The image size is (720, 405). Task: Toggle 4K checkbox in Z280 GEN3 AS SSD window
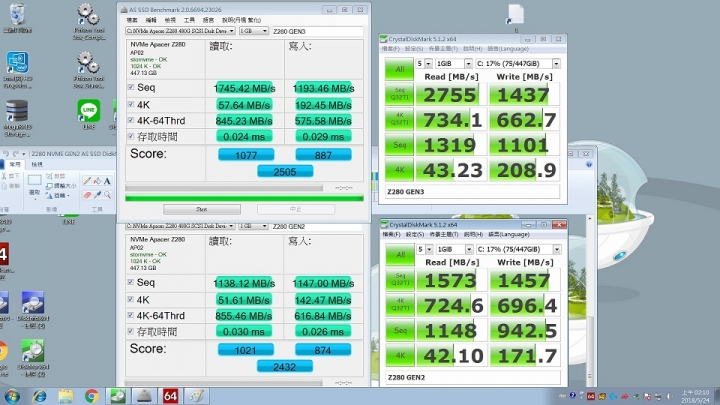pyautogui.click(x=131, y=105)
